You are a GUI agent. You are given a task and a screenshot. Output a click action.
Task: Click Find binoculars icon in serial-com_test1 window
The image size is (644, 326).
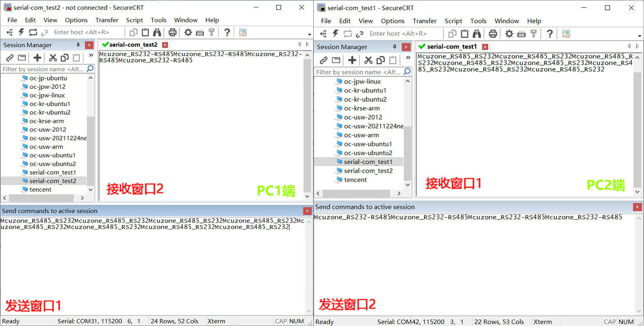point(477,33)
